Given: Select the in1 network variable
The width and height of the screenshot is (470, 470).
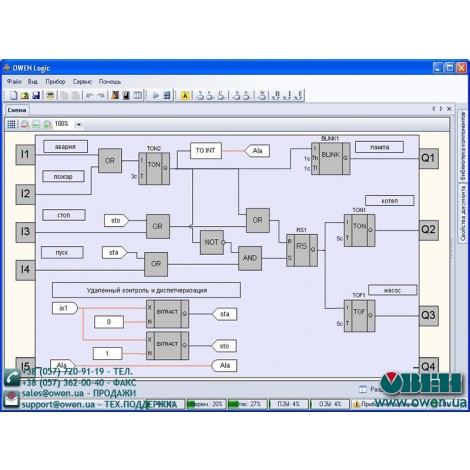Looking at the screenshot, I should (x=65, y=308).
